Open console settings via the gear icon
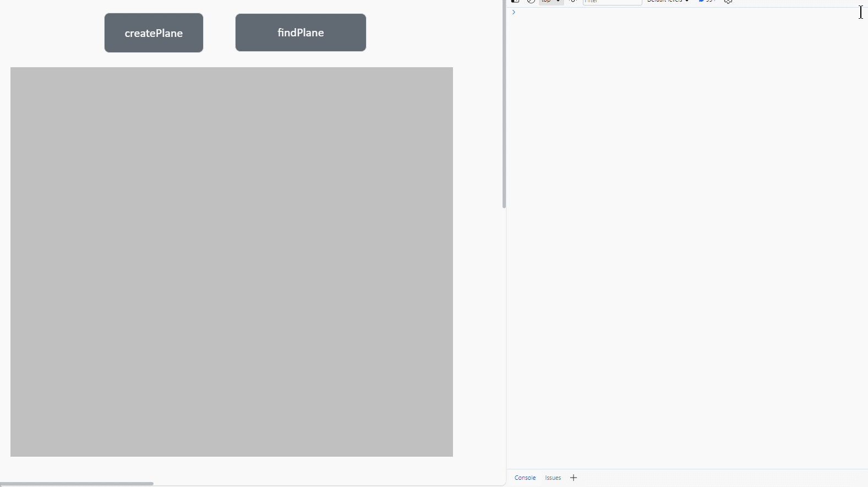 pos(728,2)
